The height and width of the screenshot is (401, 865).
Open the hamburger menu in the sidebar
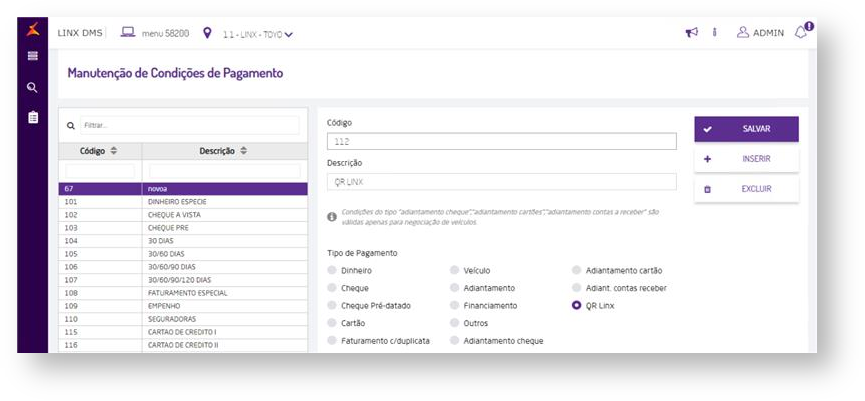click(32, 56)
